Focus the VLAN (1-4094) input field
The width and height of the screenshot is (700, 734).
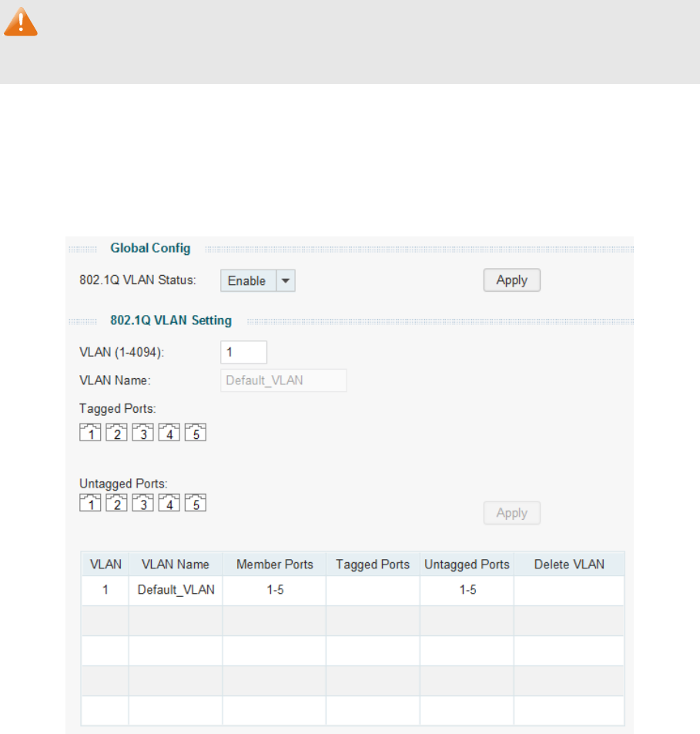[x=244, y=352]
